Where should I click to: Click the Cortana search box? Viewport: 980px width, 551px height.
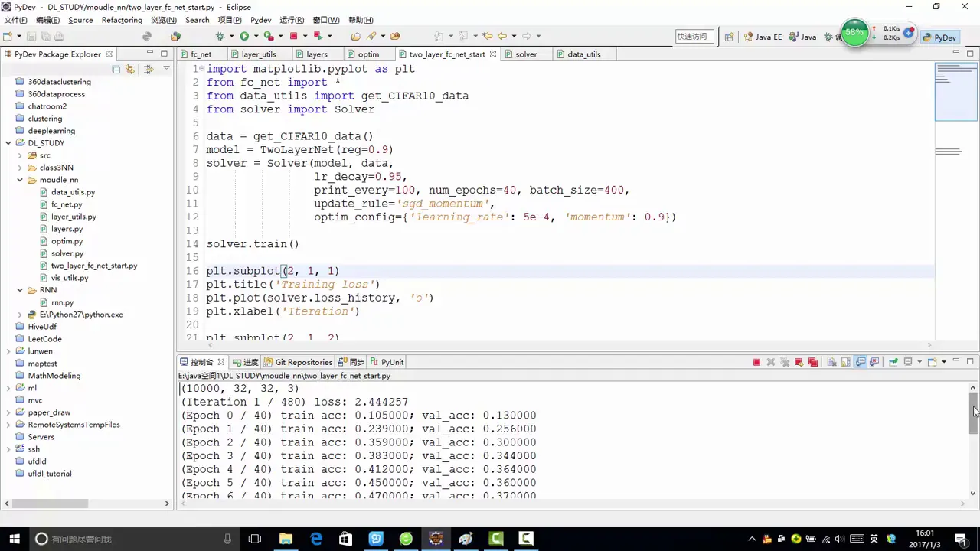pyautogui.click(x=133, y=539)
